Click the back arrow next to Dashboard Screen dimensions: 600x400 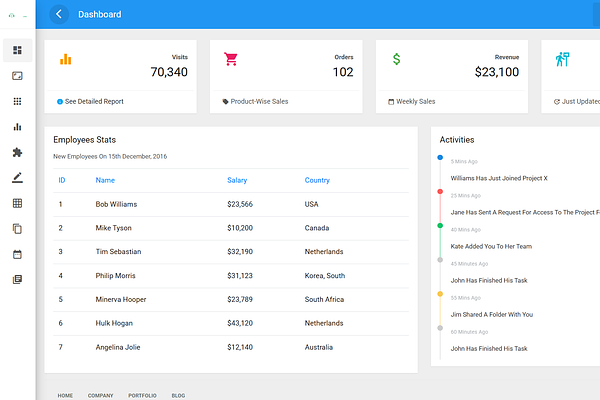59,15
